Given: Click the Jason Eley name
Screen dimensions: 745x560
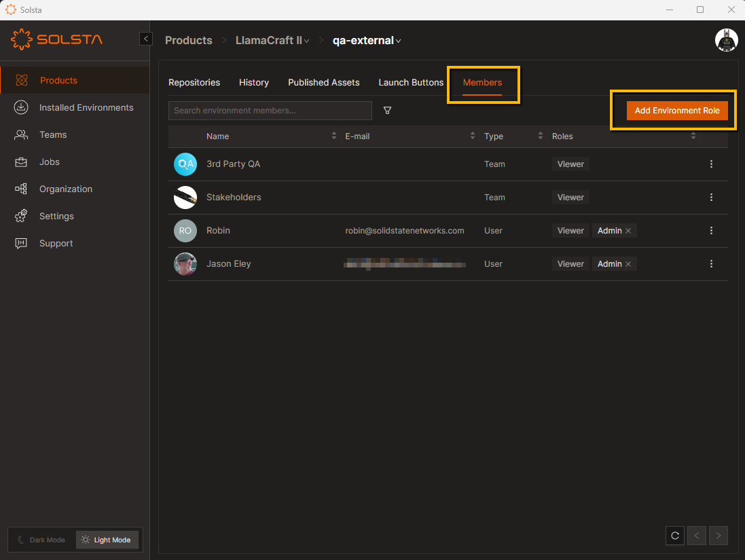Looking at the screenshot, I should [229, 263].
